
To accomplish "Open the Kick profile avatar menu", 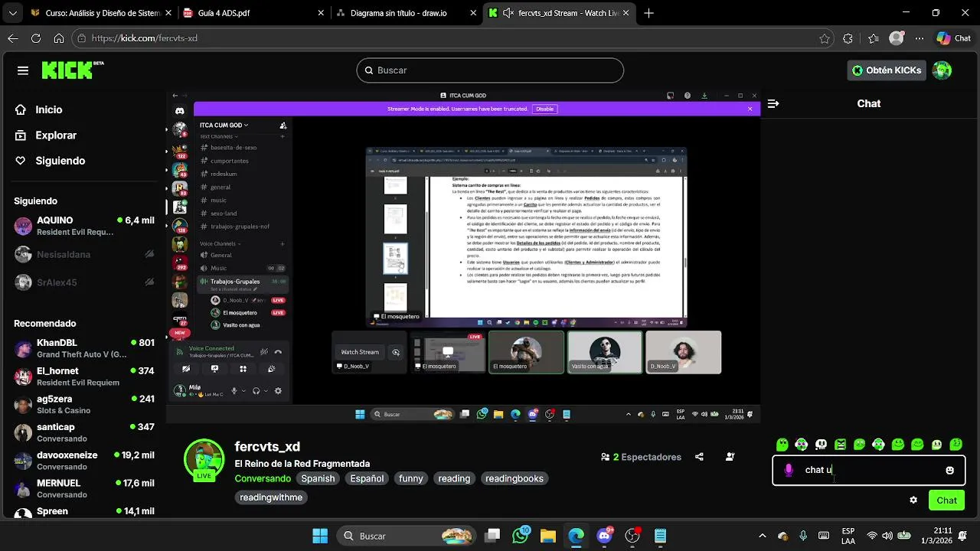I will point(942,70).
